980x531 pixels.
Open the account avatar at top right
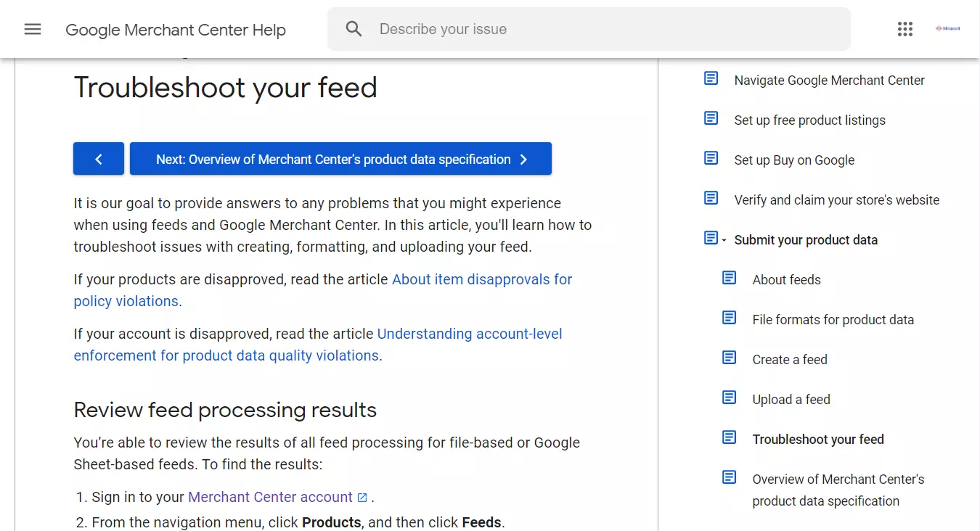pyautogui.click(x=948, y=29)
